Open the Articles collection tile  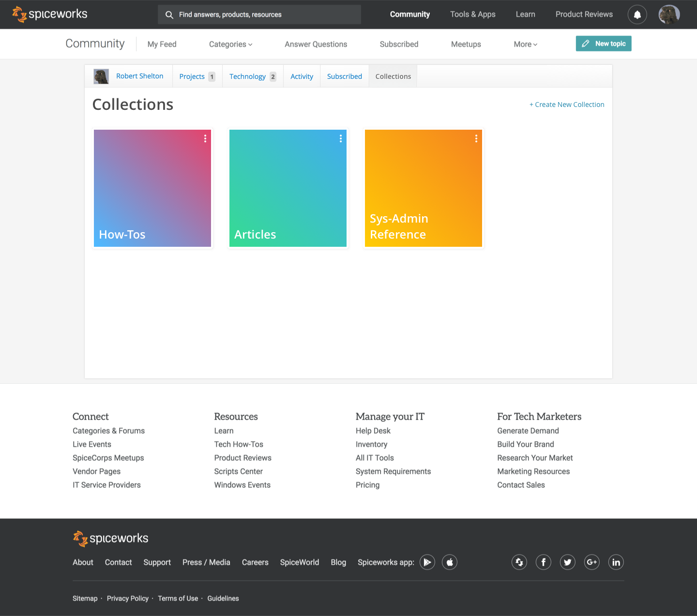coord(288,188)
